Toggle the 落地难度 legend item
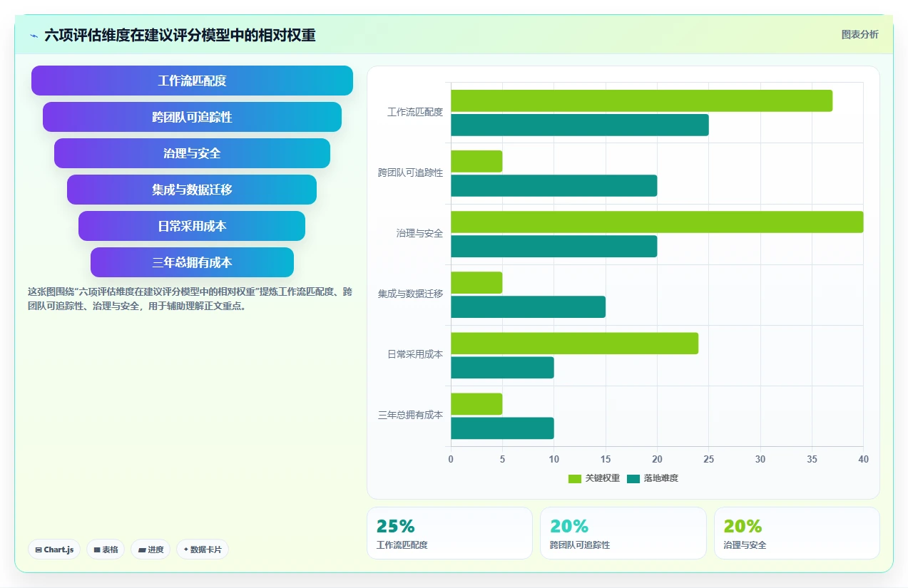908x588 pixels. 652,478
